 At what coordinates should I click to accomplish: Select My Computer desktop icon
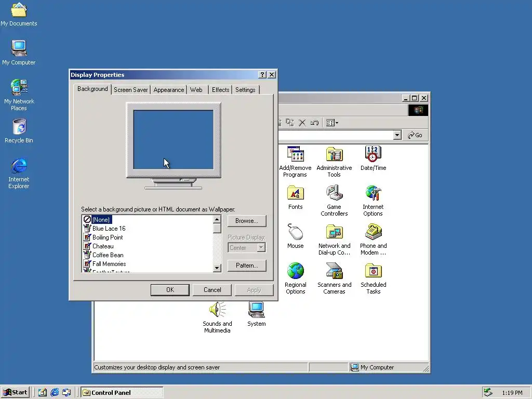click(x=19, y=48)
